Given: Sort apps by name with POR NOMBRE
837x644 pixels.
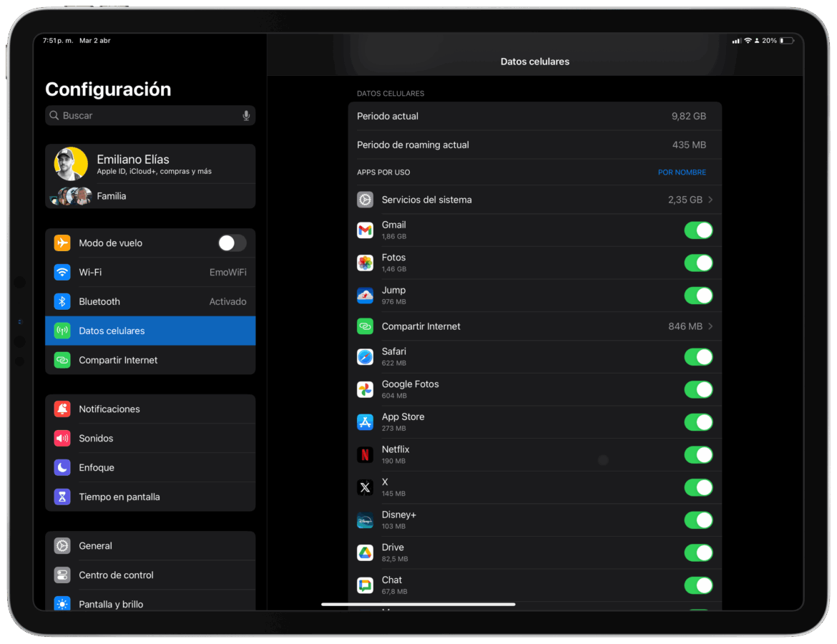Looking at the screenshot, I should (682, 172).
